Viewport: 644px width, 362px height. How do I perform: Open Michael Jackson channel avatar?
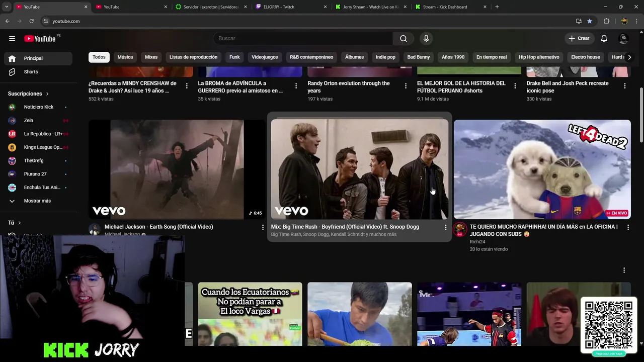[x=95, y=230]
